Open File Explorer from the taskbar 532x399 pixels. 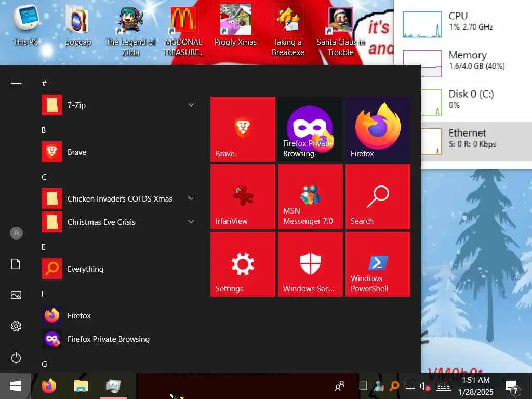pos(81,386)
